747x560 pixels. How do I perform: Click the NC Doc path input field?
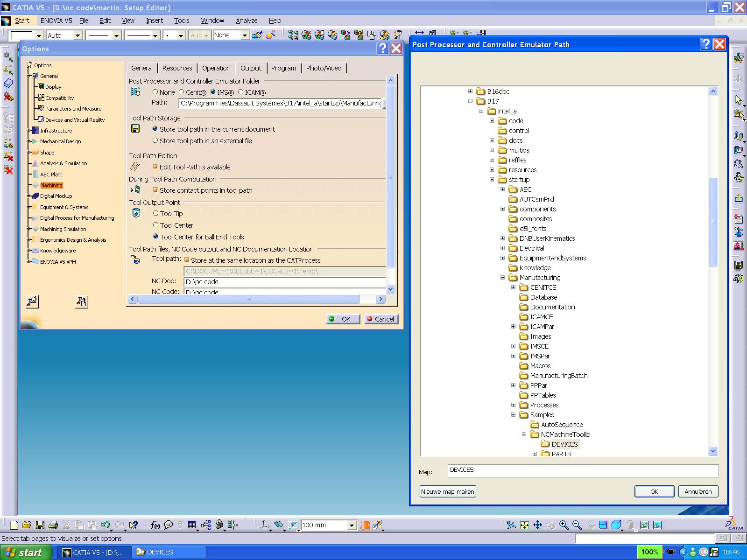tap(285, 282)
